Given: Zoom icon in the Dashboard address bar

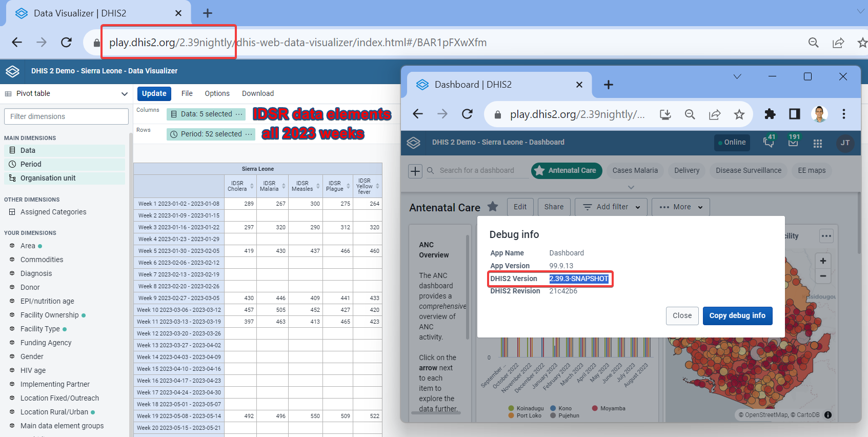Looking at the screenshot, I should (690, 114).
